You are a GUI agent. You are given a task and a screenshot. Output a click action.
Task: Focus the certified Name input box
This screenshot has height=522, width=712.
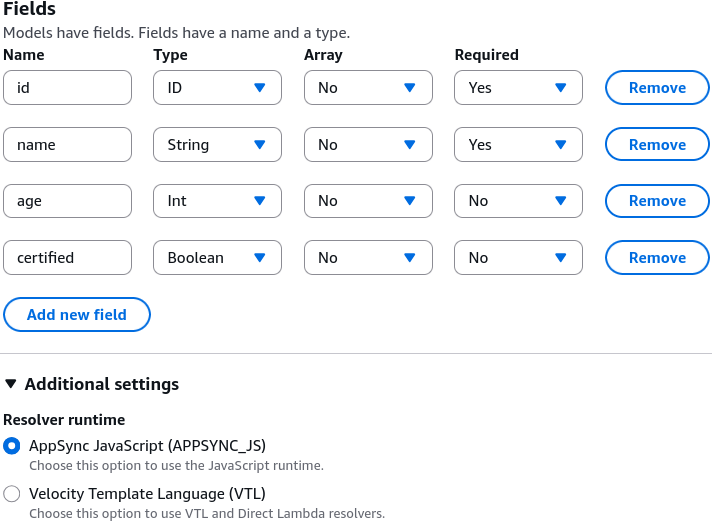67,258
